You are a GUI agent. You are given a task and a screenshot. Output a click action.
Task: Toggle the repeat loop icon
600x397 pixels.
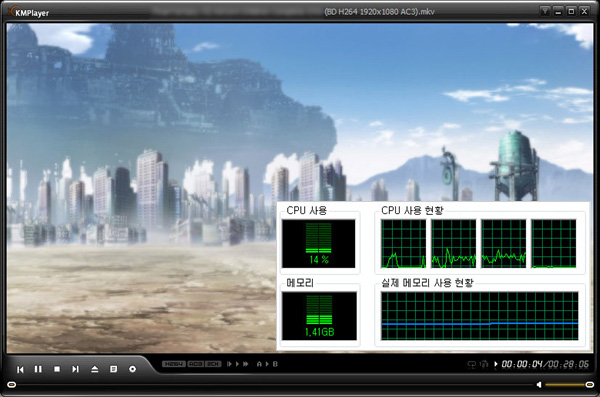coord(471,364)
